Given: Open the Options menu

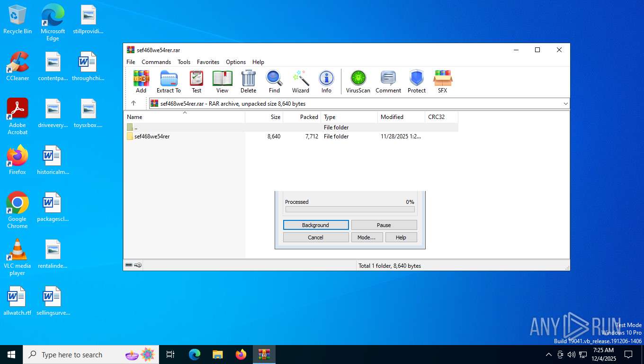Looking at the screenshot, I should pyautogui.click(x=236, y=62).
